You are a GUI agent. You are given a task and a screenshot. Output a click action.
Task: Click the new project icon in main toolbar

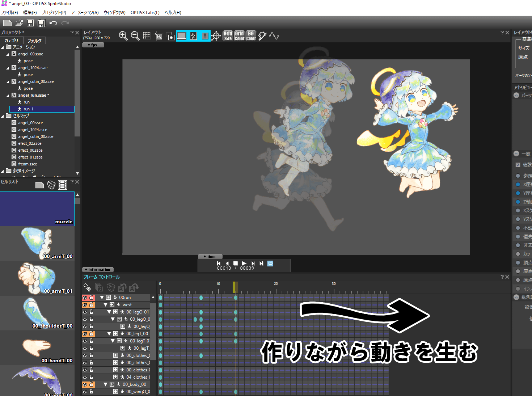pos(7,23)
